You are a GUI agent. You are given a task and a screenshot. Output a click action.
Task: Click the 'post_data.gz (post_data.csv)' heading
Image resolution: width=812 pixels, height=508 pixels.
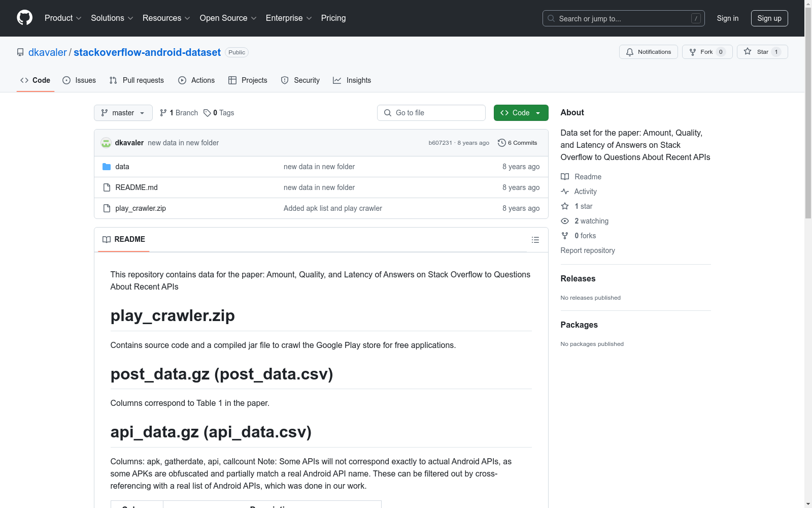click(x=222, y=374)
